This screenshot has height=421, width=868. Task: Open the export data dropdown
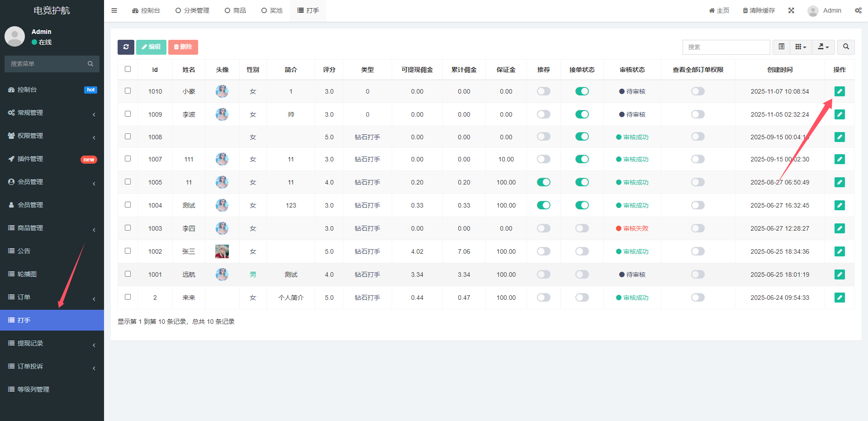pyautogui.click(x=823, y=47)
